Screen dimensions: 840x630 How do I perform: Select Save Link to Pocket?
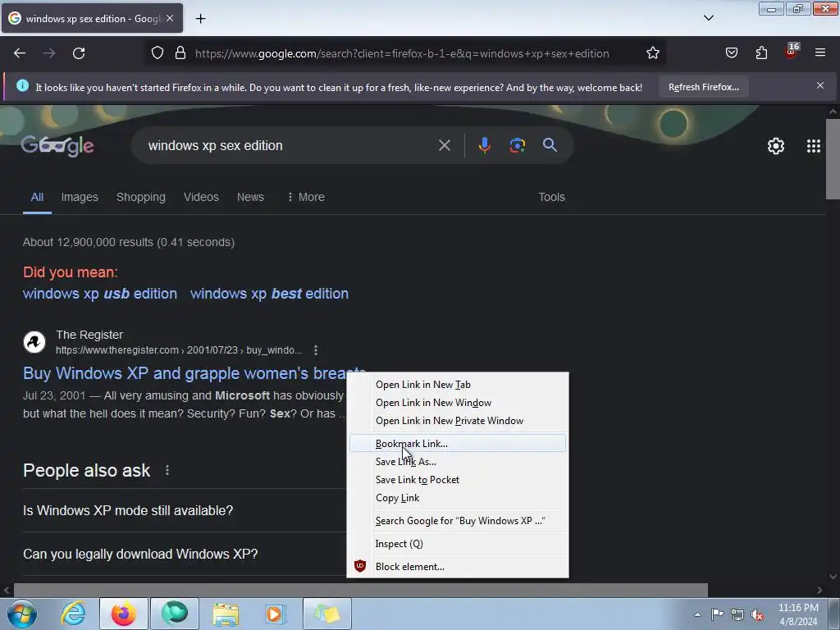click(x=458, y=480)
